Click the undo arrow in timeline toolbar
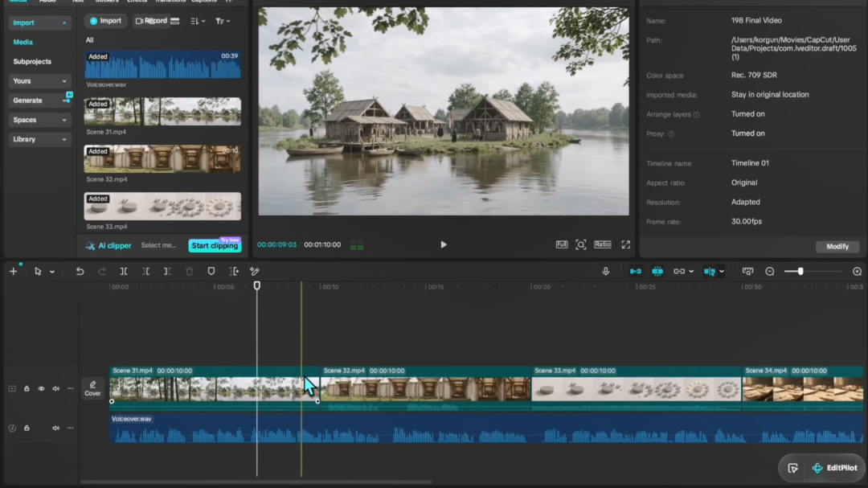This screenshot has width=868, height=488. (80, 272)
